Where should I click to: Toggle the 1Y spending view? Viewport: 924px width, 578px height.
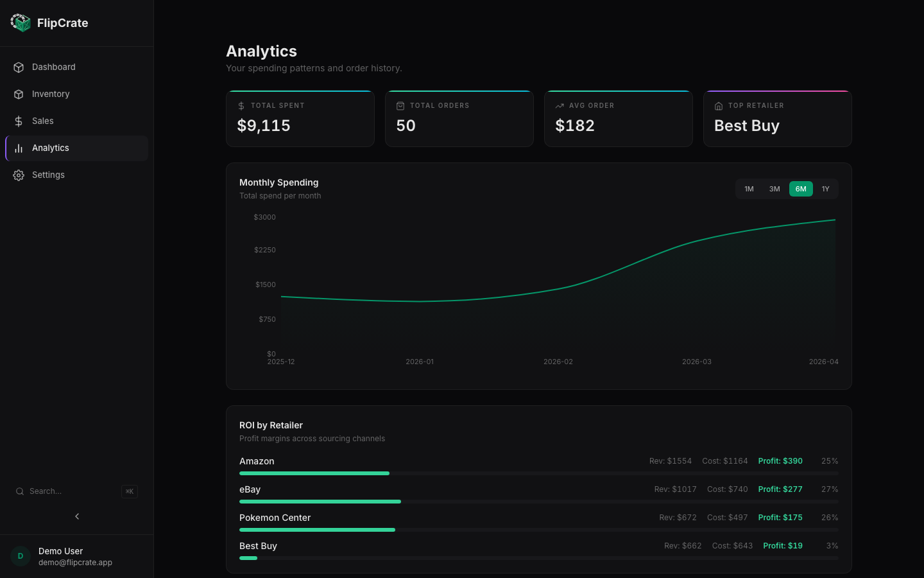826,189
